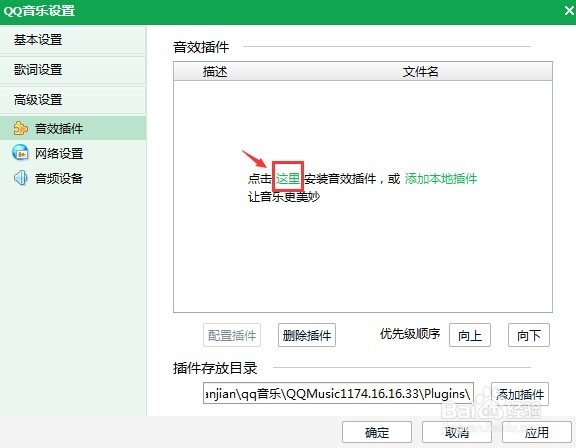This screenshot has height=448, width=576.
Task: Click the 删除插件 button
Action: (x=307, y=335)
